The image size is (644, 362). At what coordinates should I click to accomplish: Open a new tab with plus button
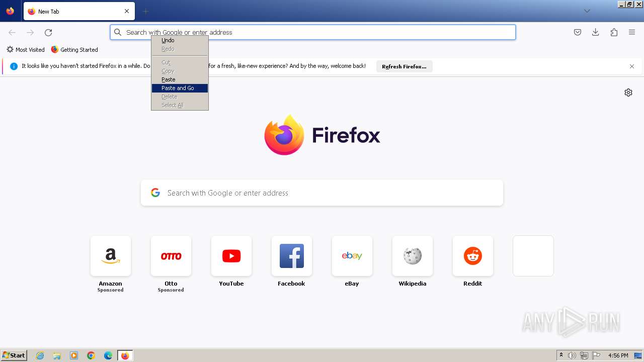tap(146, 11)
